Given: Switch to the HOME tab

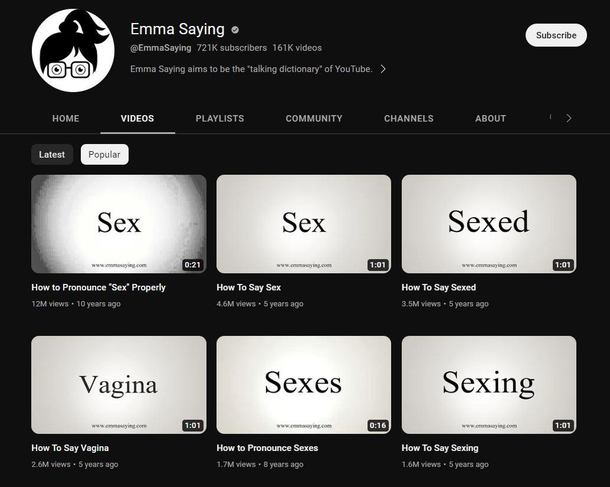Looking at the screenshot, I should point(66,119).
